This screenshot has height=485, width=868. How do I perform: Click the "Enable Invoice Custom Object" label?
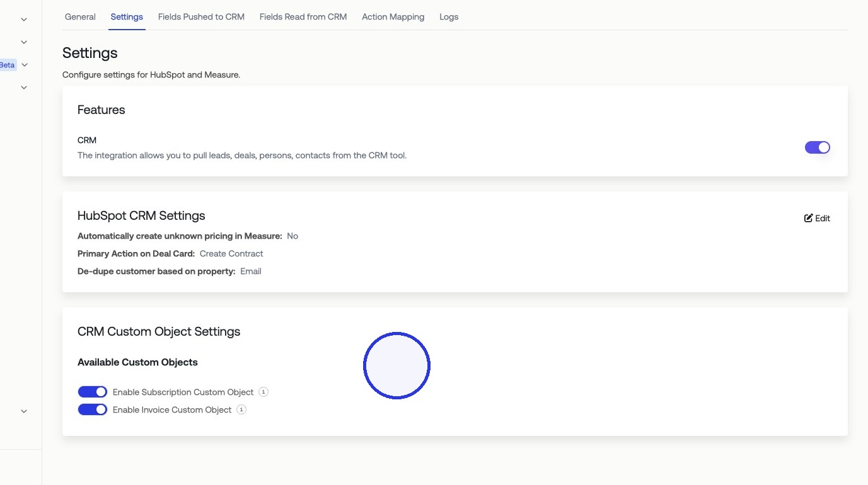pyautogui.click(x=172, y=409)
